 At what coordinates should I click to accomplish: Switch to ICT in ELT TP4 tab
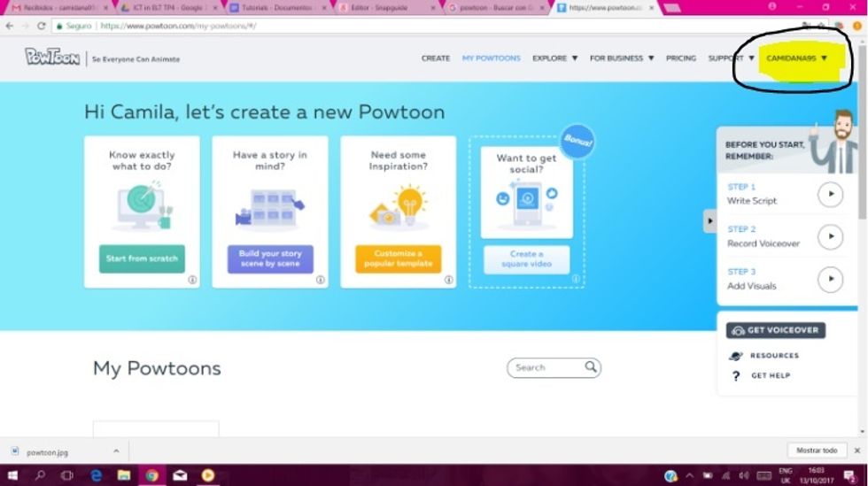pos(167,8)
